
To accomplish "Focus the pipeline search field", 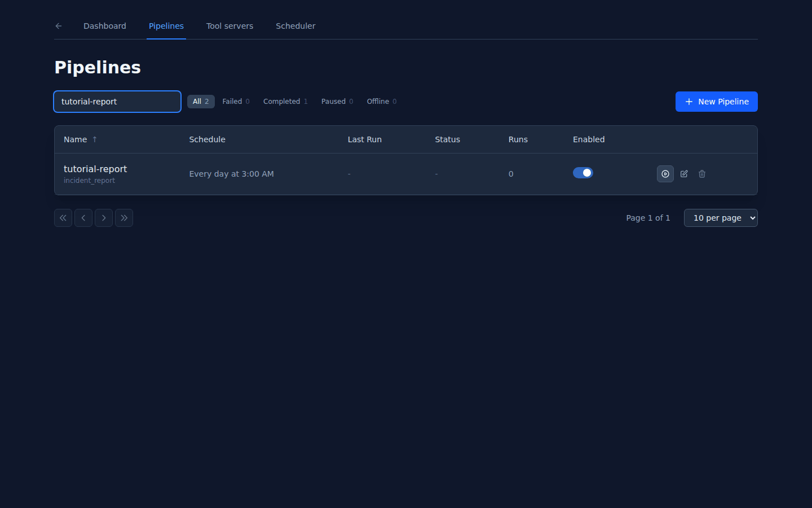I will 117,102.
